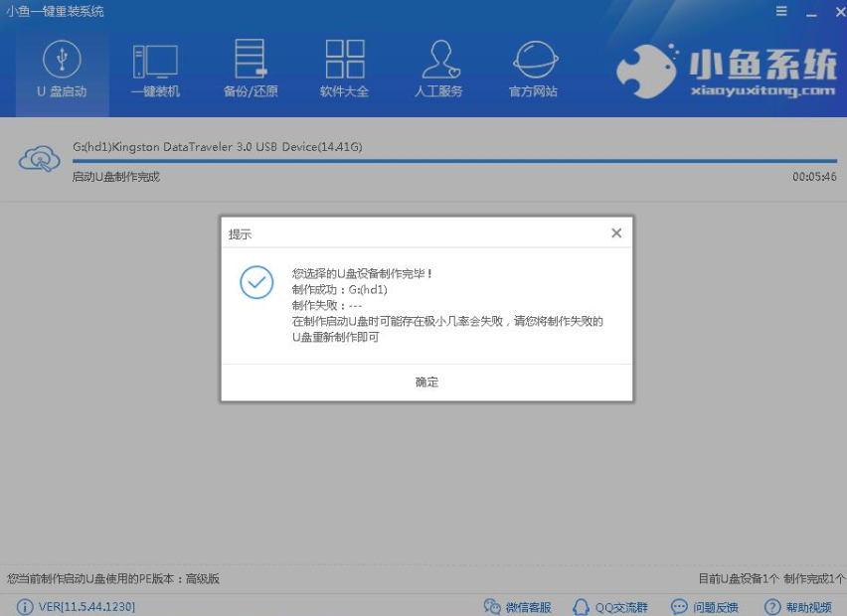847x616 pixels.
Task: Watch the 帮助视频 help video
Action: point(797,606)
